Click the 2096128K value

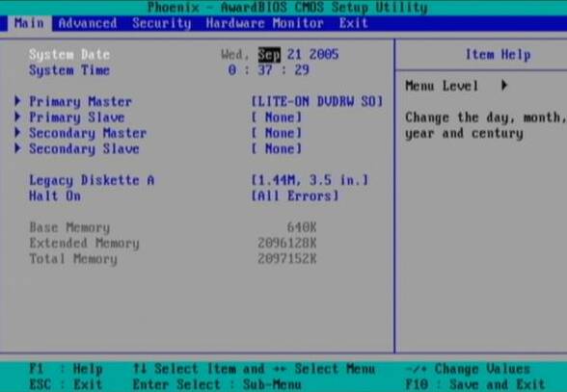[287, 243]
